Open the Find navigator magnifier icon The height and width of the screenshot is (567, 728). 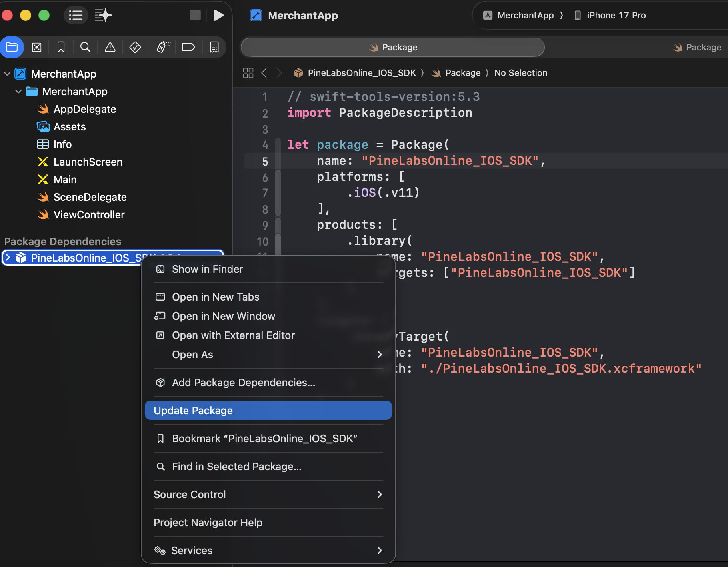(85, 47)
